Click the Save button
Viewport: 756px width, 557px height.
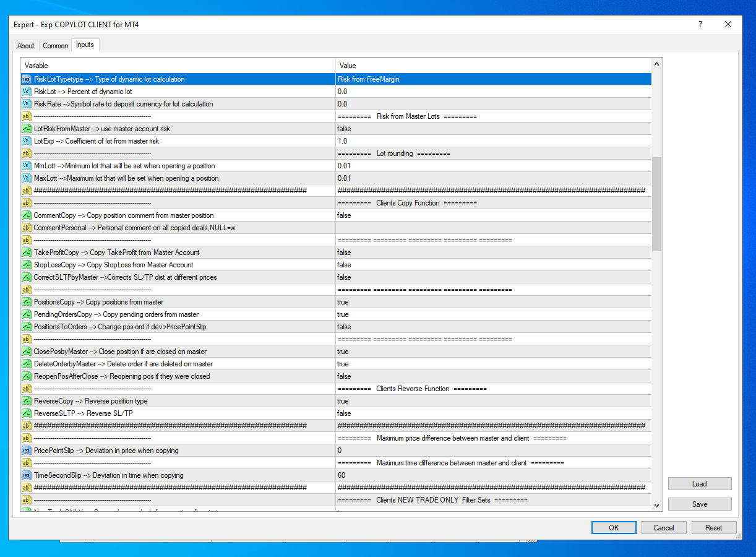(700, 504)
